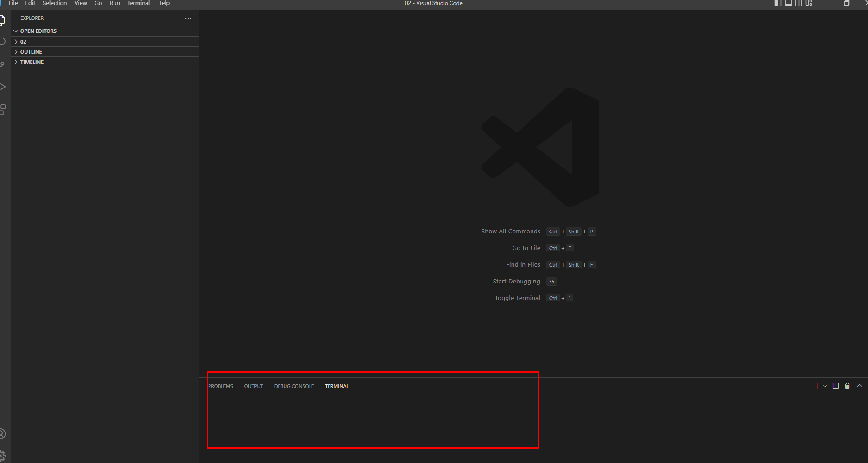868x463 pixels.
Task: Expand the OUTLINE section
Action: [31, 51]
